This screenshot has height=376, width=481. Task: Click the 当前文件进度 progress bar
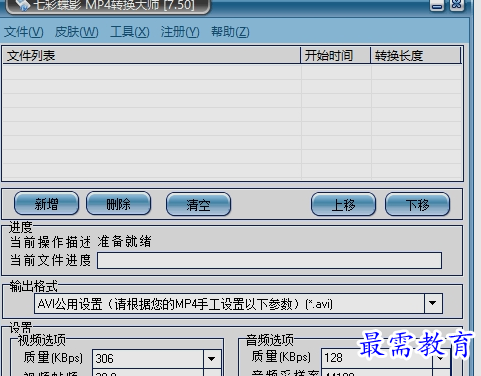(x=269, y=260)
